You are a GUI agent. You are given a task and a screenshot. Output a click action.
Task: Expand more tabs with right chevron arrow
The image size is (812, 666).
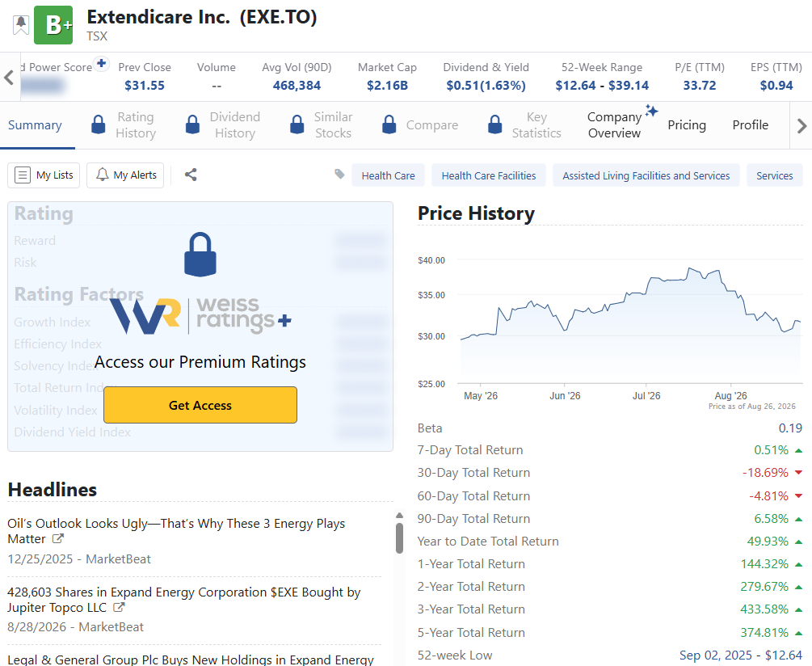(x=801, y=126)
